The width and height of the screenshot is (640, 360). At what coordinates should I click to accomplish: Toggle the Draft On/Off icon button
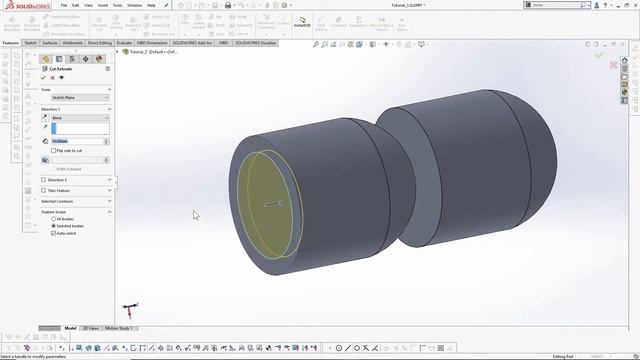pos(45,160)
